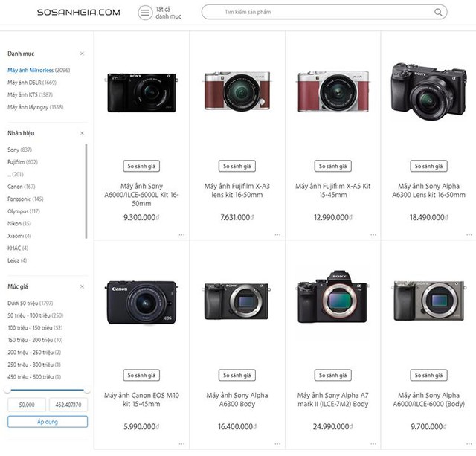Open the Sony A6000 Kit camera image
476x456 pixels.
(x=141, y=92)
